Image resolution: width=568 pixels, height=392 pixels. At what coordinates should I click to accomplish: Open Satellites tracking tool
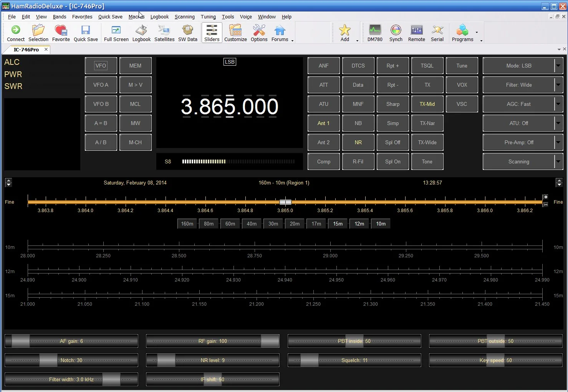pos(164,33)
